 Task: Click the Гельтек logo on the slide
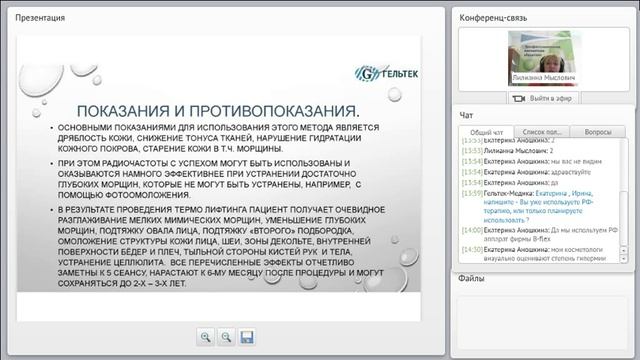(x=386, y=74)
